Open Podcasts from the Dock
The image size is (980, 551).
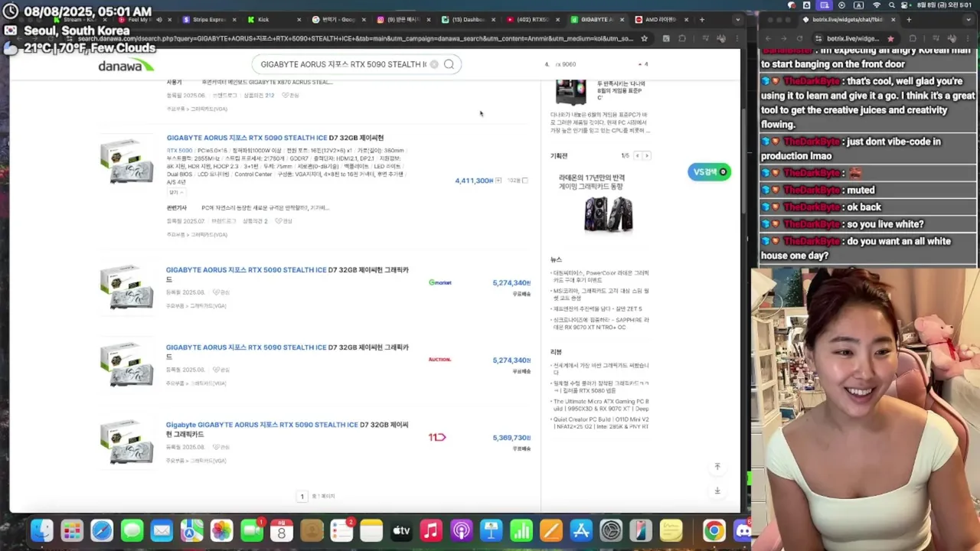pos(461,530)
